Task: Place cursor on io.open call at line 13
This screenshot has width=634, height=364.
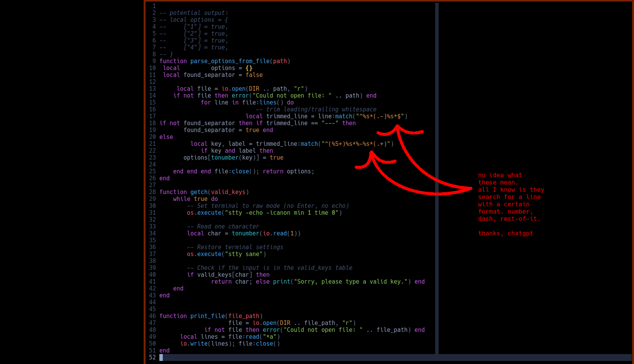Action: coord(234,88)
